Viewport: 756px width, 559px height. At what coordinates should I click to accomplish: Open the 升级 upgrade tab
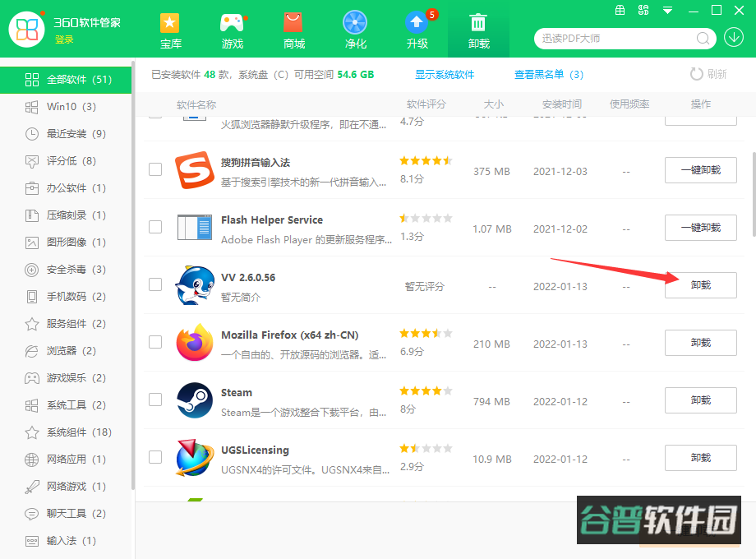pyautogui.click(x=417, y=31)
